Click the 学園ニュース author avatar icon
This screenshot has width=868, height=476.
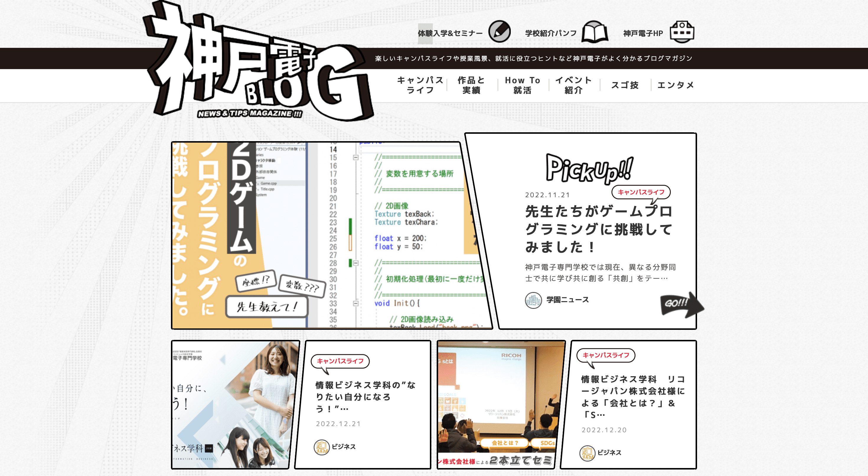[x=533, y=300]
